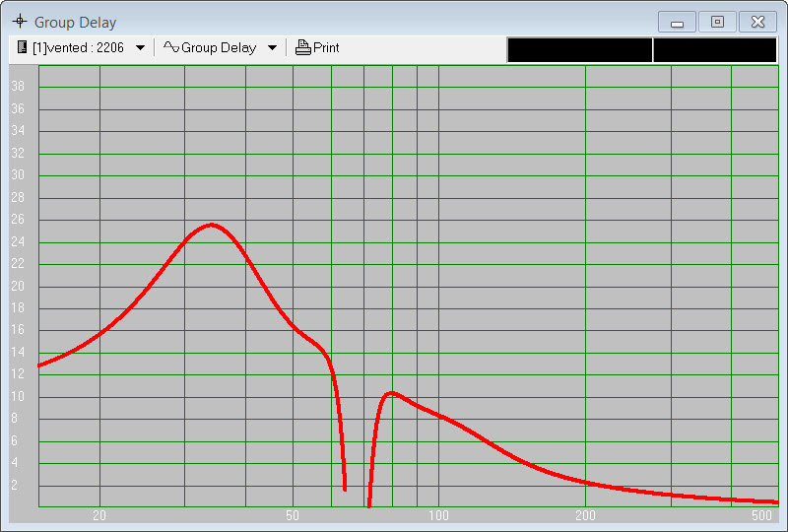This screenshot has width=788, height=532.
Task: Click the Group Delay window crosshair icon
Action: point(20,21)
